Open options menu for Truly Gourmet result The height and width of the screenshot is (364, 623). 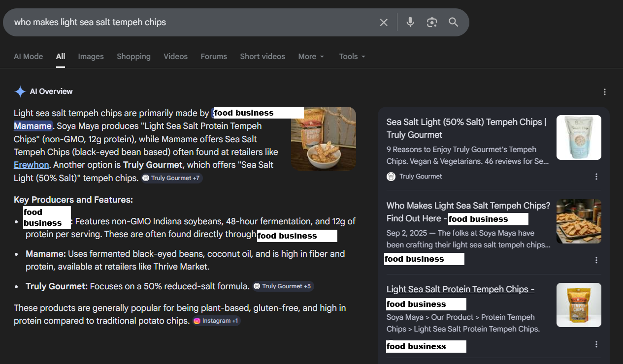click(596, 177)
